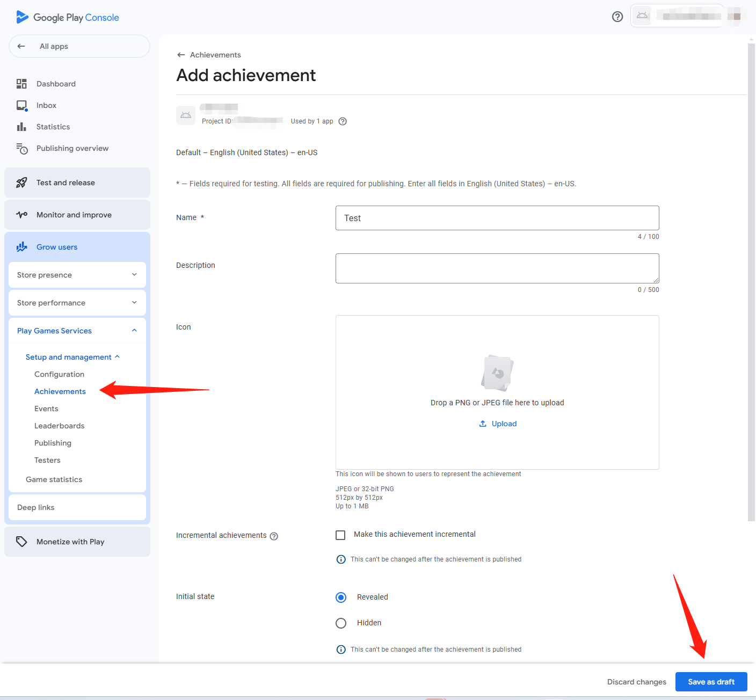Open Publishing overview page
Screen dimensions: 756x700
pyautogui.click(x=72, y=148)
